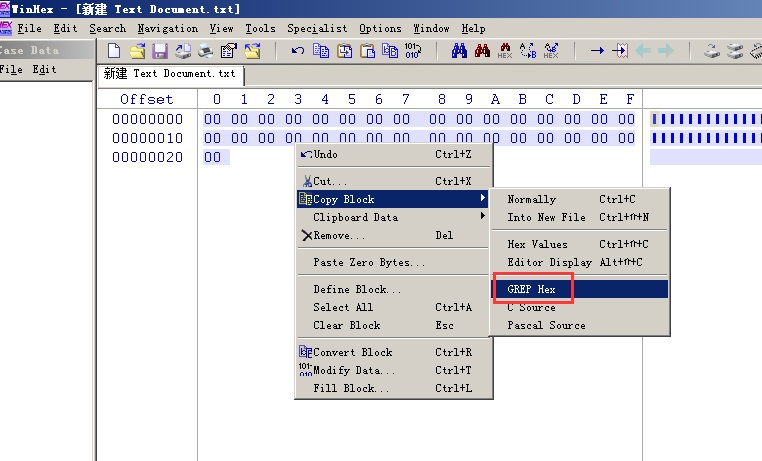Choose Undo from the context menu
Screen dimensions: 762x461
point(394,154)
